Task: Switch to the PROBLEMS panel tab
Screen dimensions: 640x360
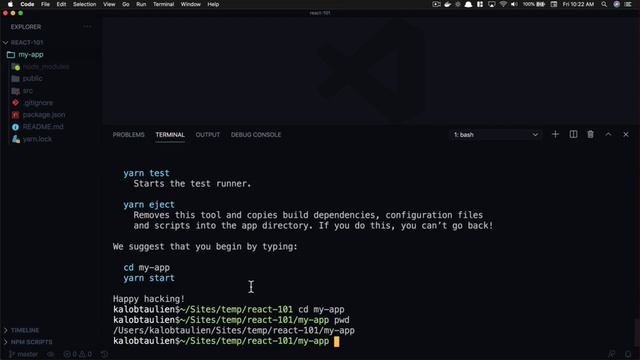Action: (x=129, y=135)
